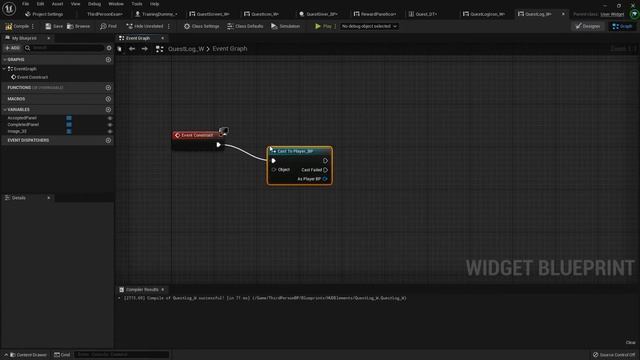Add a new event dispatcher with plus icon
This screenshot has width=640, height=360.
[108, 140]
